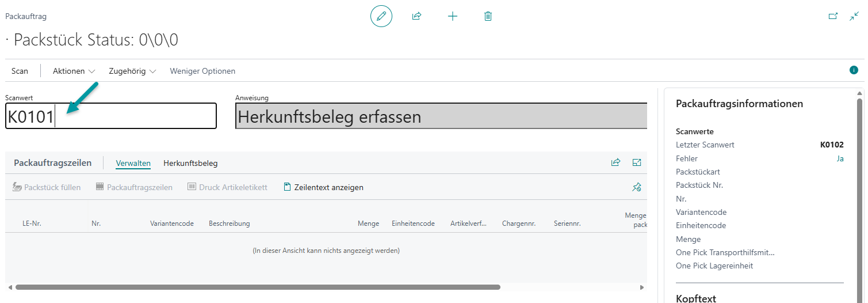Screen dimensions: 868x303
Task: Click the Fehler value Ja link
Action: point(840,158)
